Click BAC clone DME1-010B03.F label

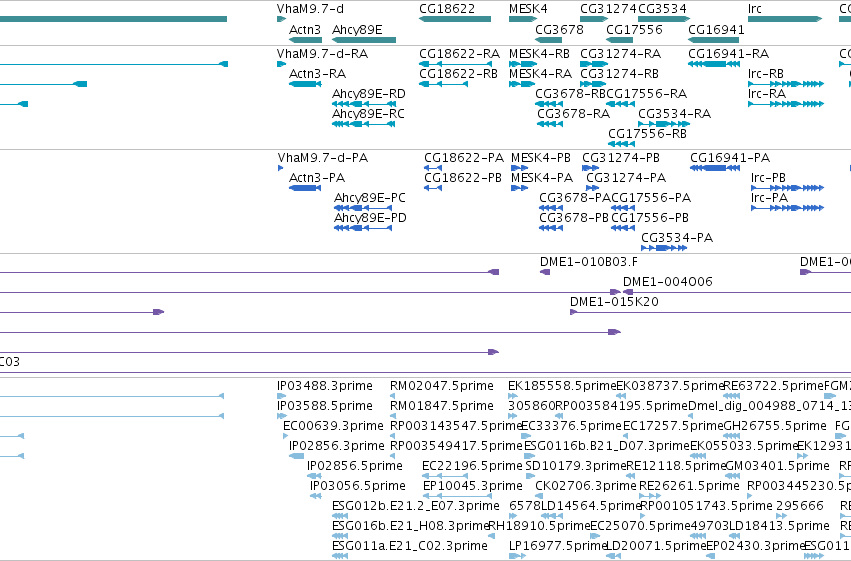pyautogui.click(x=588, y=262)
